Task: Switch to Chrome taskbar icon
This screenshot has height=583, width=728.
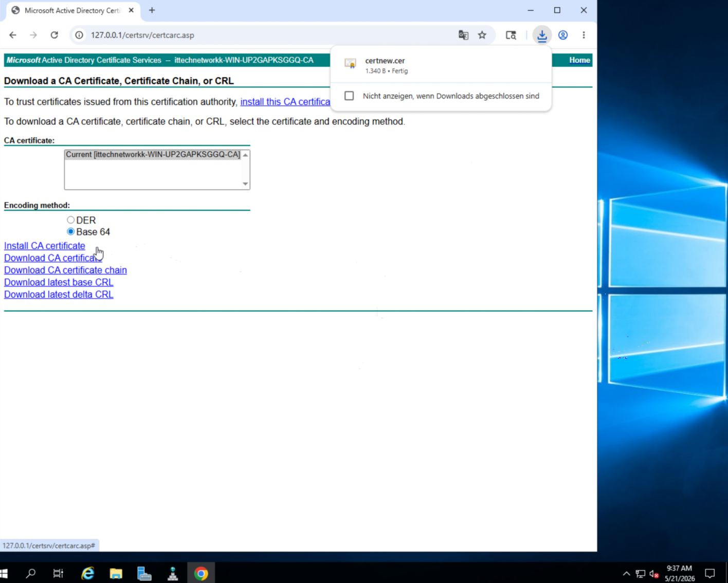Action: coord(201,573)
